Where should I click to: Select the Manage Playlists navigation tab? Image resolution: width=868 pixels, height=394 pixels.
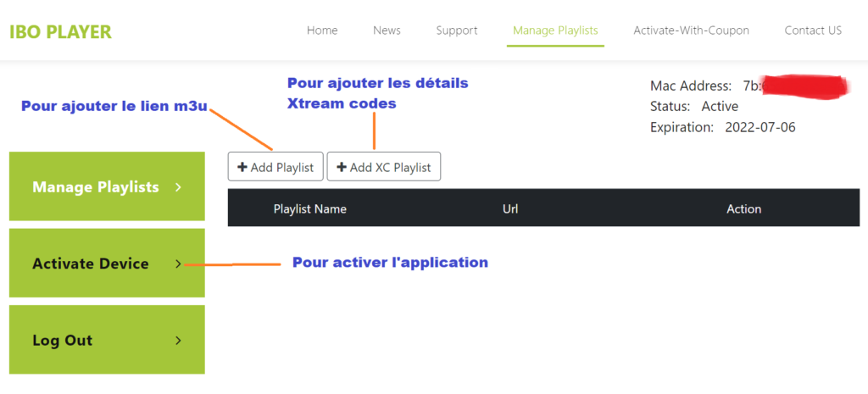pos(555,31)
